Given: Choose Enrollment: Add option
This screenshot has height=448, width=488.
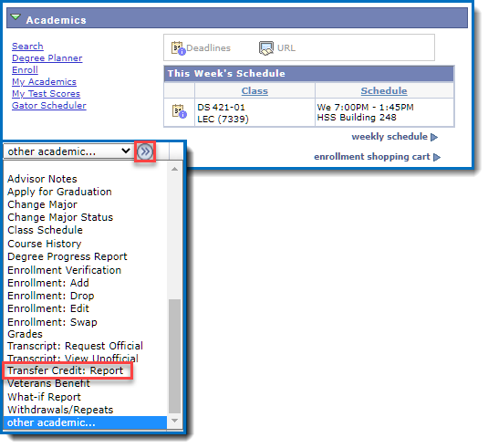Looking at the screenshot, I should point(48,283).
